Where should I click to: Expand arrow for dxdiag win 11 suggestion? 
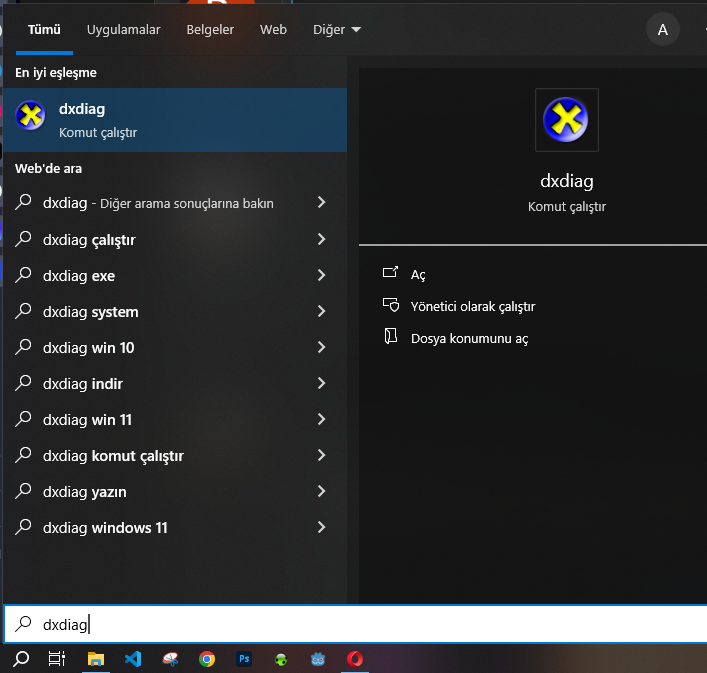321,419
